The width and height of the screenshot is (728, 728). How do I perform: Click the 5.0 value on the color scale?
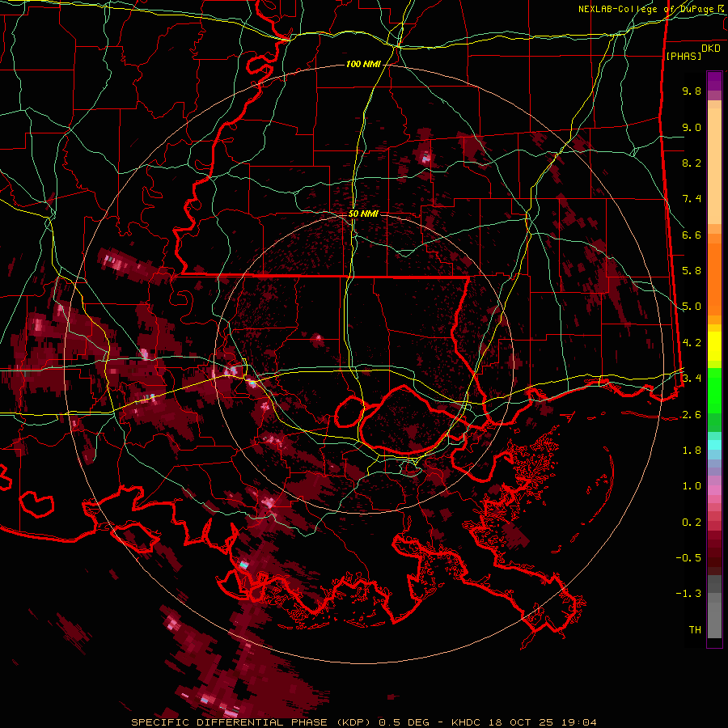pyautogui.click(x=692, y=307)
